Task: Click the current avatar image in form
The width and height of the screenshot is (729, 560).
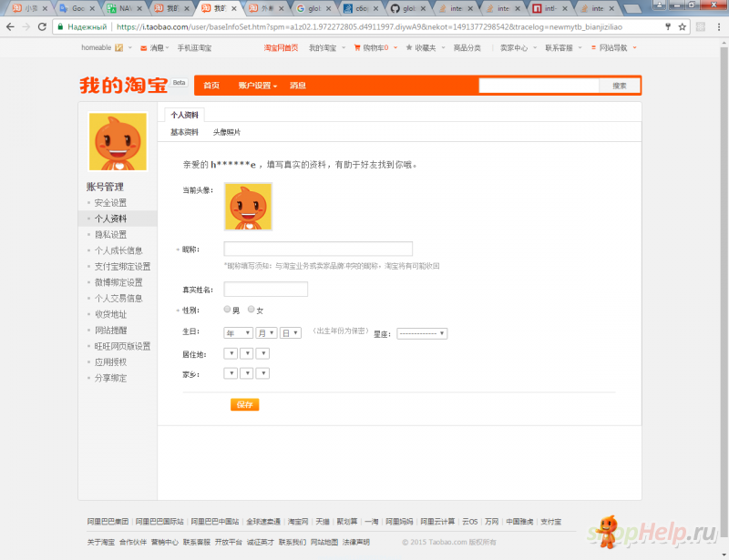Action: tap(248, 207)
